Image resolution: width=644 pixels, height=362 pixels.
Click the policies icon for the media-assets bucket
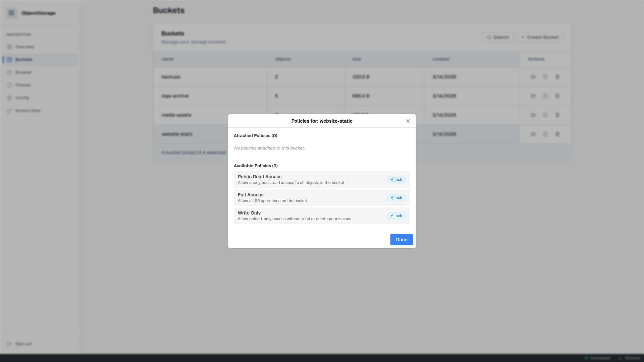546,115
